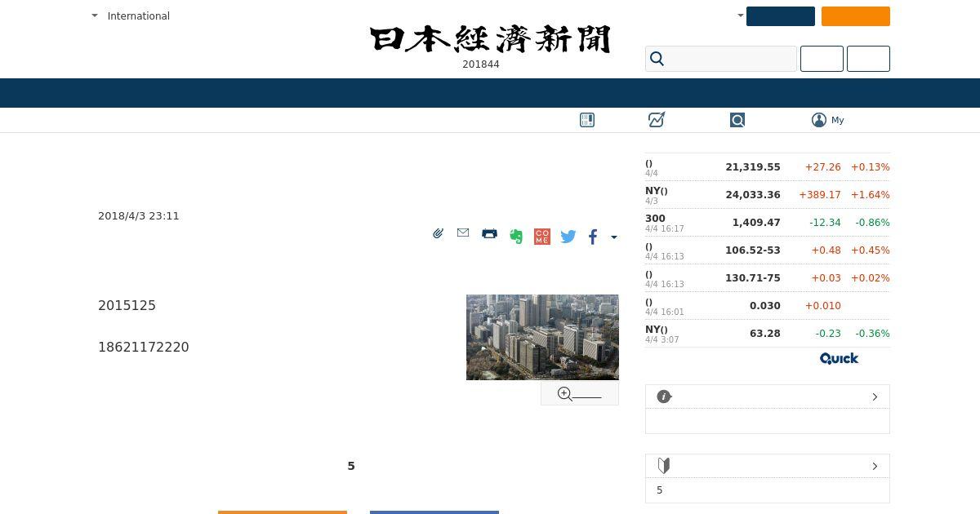
Task: Open the International dropdown
Action: coord(131,16)
